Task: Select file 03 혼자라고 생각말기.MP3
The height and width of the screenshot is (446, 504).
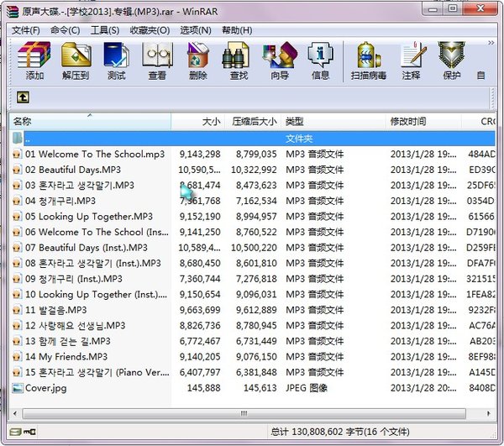Action: coord(80,186)
